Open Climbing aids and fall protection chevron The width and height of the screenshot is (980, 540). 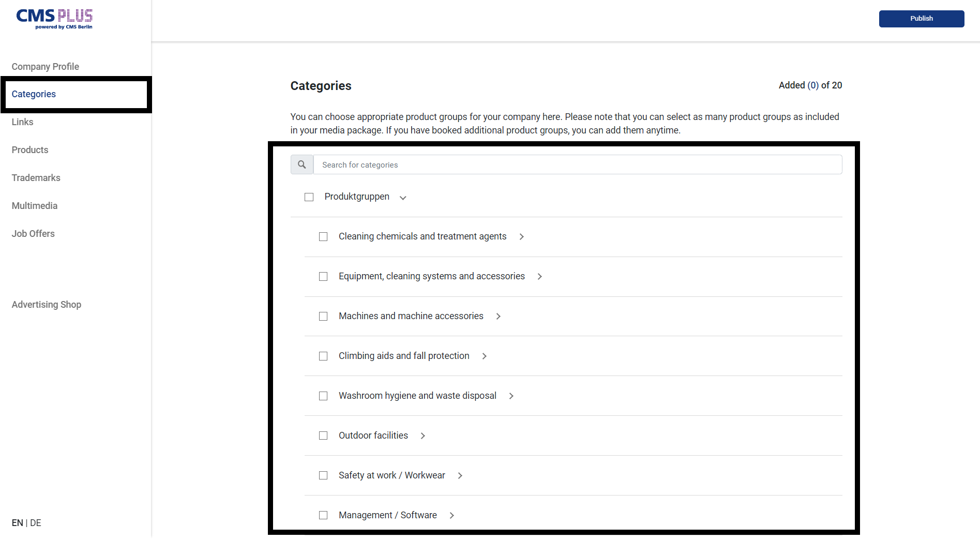click(x=484, y=356)
